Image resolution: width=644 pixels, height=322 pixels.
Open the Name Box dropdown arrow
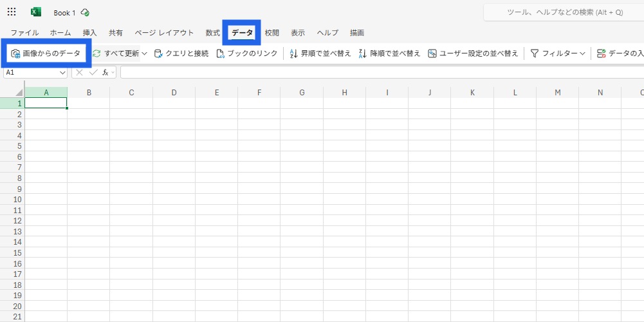coord(62,73)
